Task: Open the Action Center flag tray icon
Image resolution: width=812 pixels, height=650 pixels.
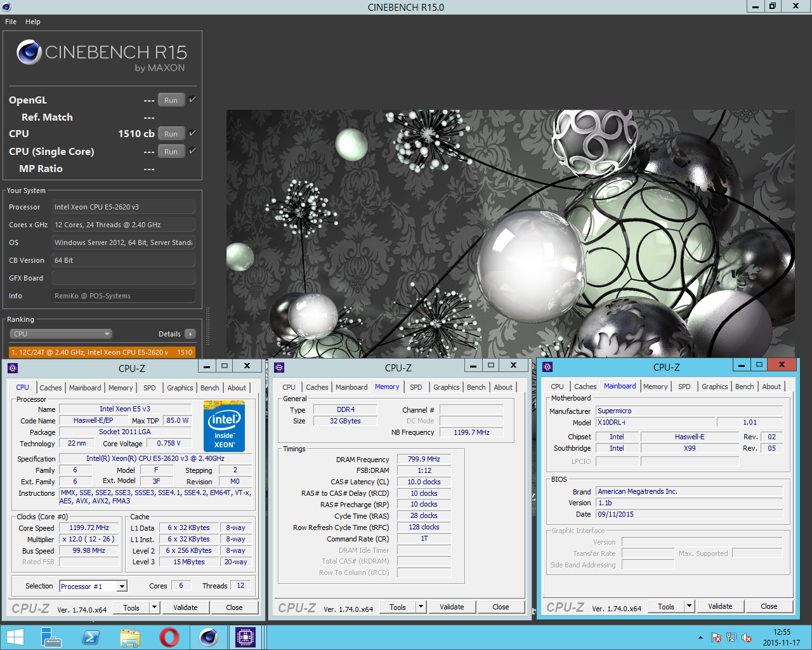Action: pos(716,637)
